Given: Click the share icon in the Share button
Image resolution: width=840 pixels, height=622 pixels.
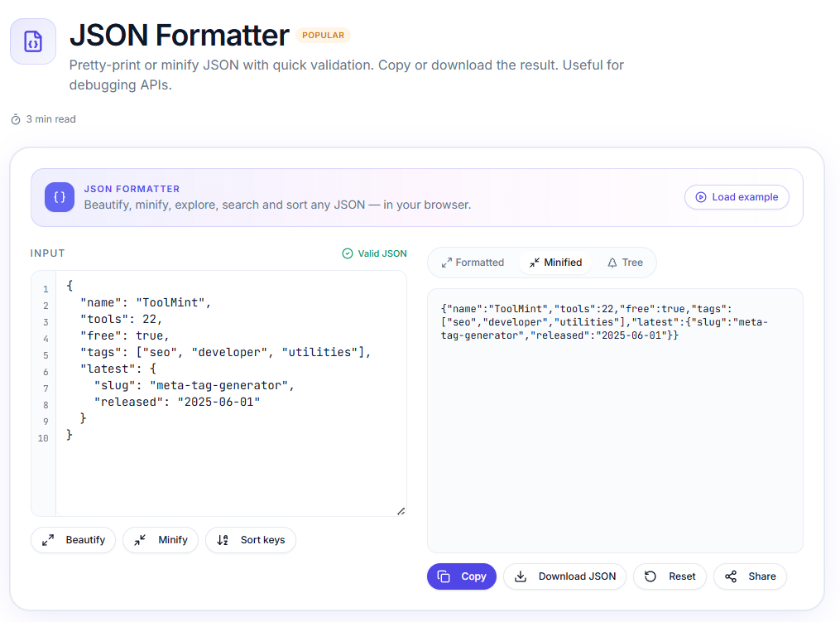Looking at the screenshot, I should tap(731, 576).
